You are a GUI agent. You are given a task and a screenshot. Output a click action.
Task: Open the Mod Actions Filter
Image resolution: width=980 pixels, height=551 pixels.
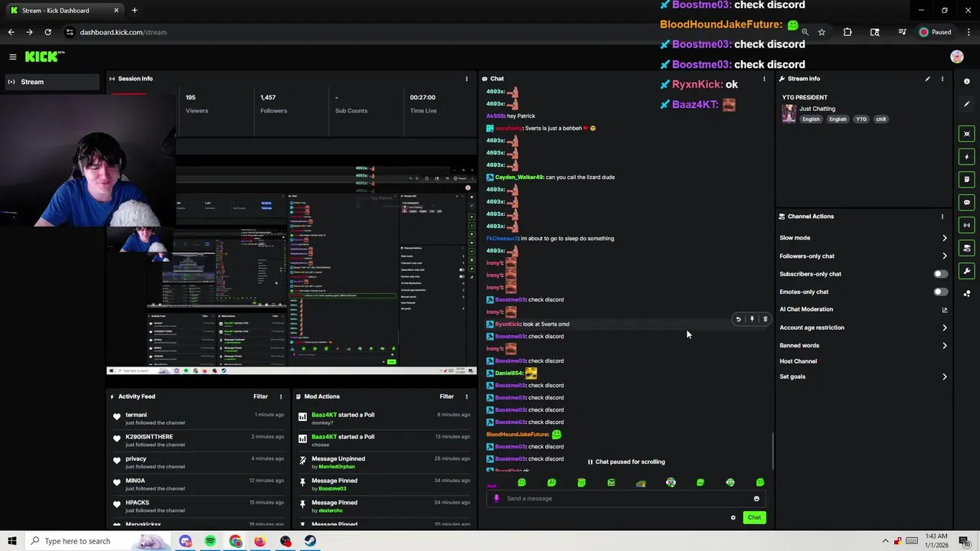click(x=446, y=396)
